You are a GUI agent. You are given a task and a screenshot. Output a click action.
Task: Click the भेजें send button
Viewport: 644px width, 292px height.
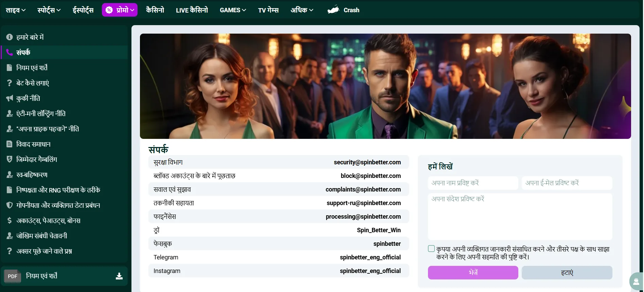(473, 273)
